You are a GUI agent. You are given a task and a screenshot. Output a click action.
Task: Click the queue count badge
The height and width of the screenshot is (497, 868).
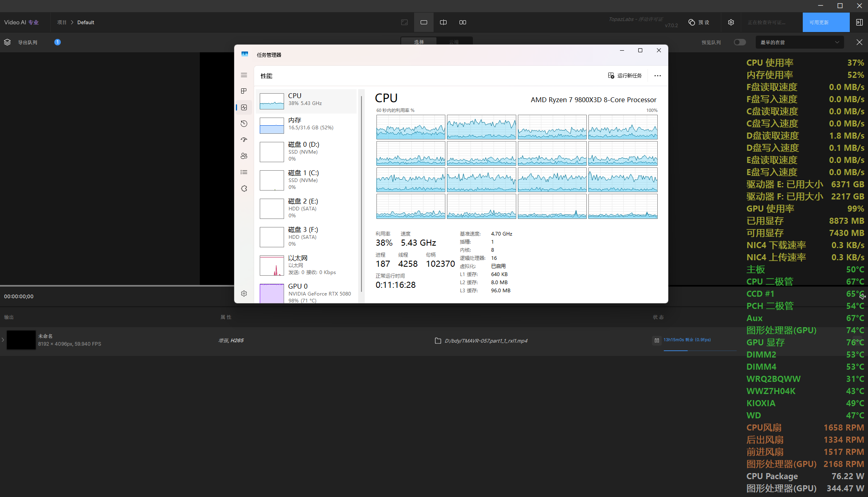(x=58, y=42)
